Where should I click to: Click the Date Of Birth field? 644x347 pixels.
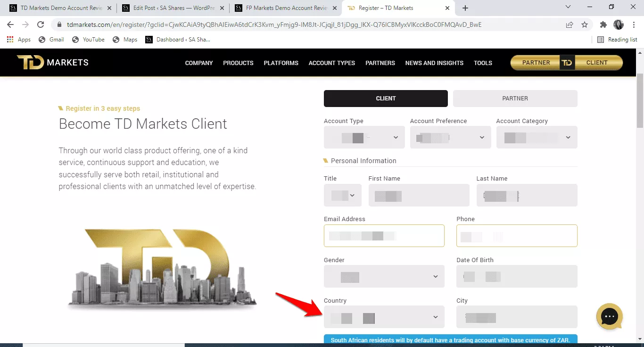pyautogui.click(x=517, y=276)
